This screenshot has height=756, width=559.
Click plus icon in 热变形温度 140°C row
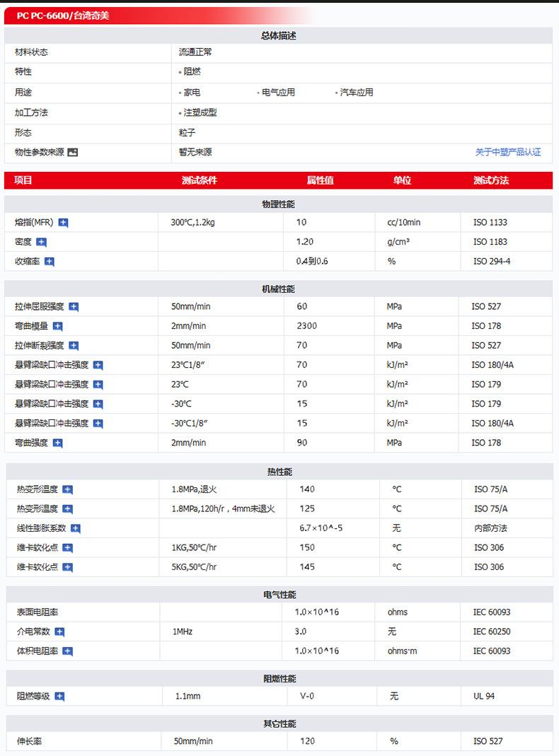pos(68,490)
